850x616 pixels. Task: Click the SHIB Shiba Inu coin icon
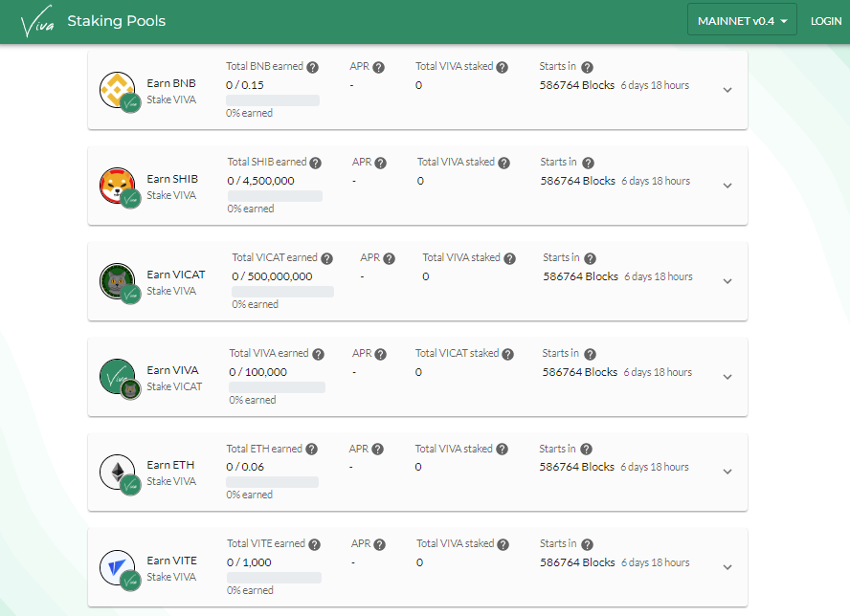point(117,185)
